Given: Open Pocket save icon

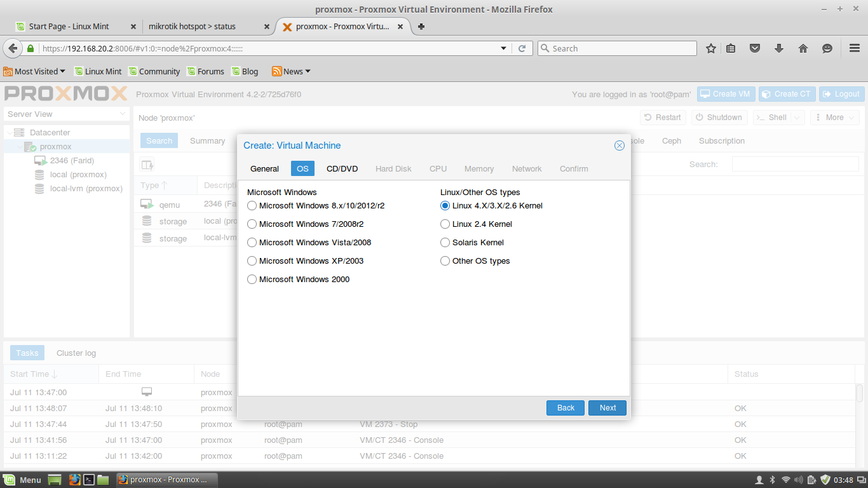Looking at the screenshot, I should (755, 48).
